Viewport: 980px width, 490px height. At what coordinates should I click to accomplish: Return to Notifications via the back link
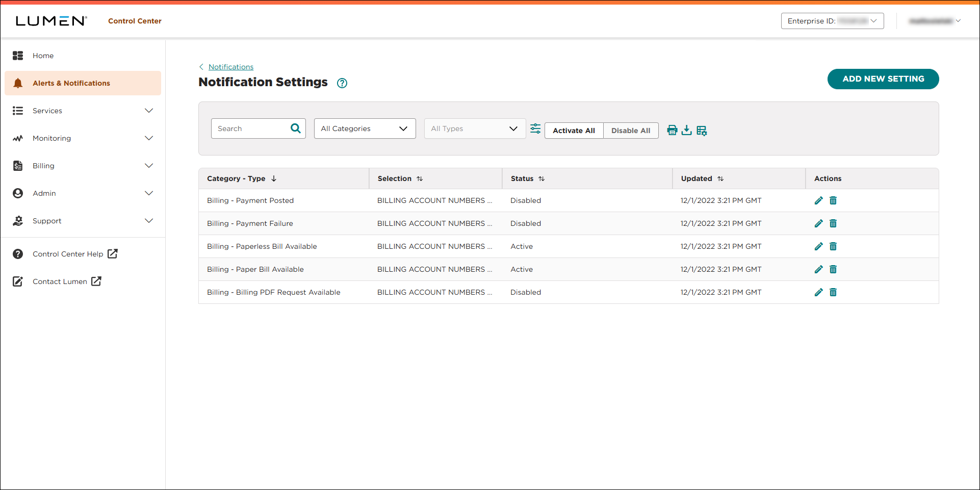click(x=230, y=67)
